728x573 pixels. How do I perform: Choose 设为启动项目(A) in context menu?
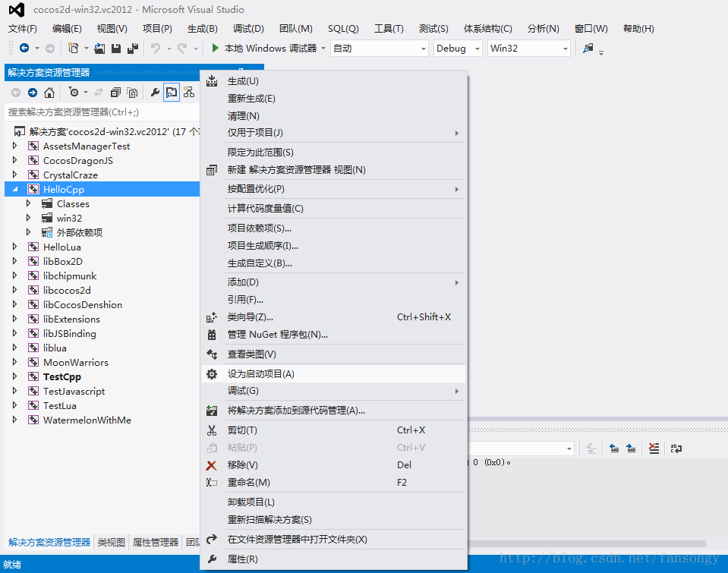tap(334, 374)
